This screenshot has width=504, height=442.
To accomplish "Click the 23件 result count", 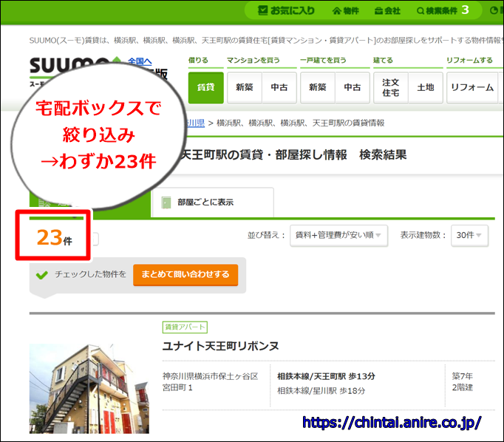I will (x=55, y=238).
